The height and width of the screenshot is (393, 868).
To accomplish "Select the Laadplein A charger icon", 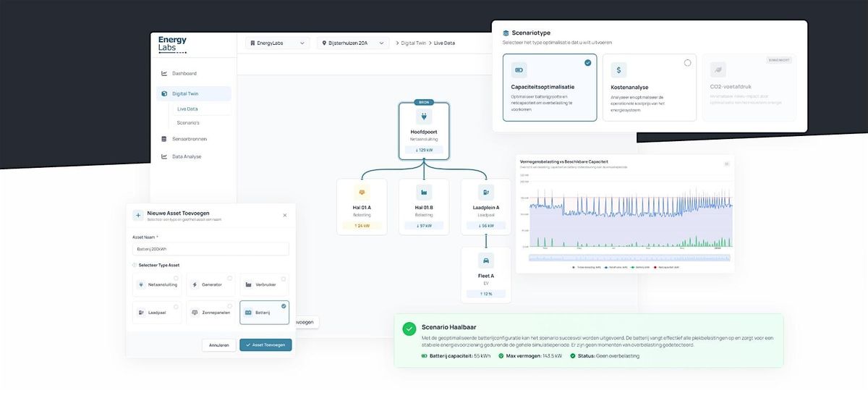I will point(485,193).
